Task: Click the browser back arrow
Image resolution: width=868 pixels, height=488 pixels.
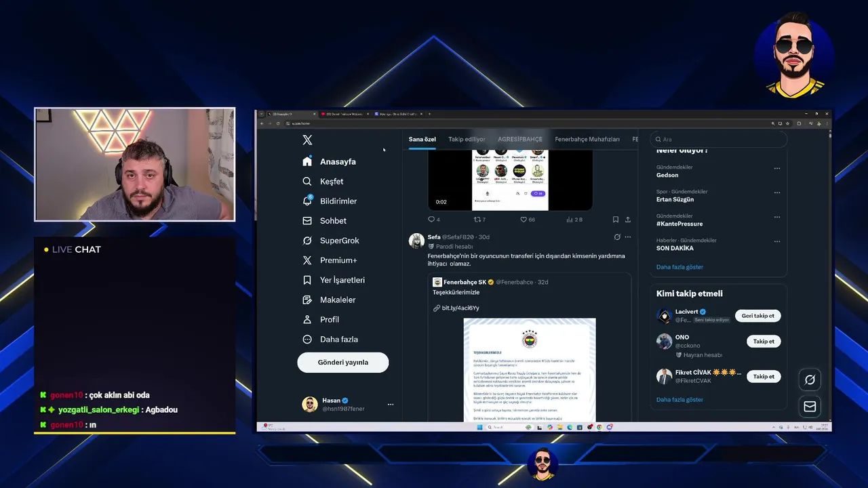Action: [262, 123]
